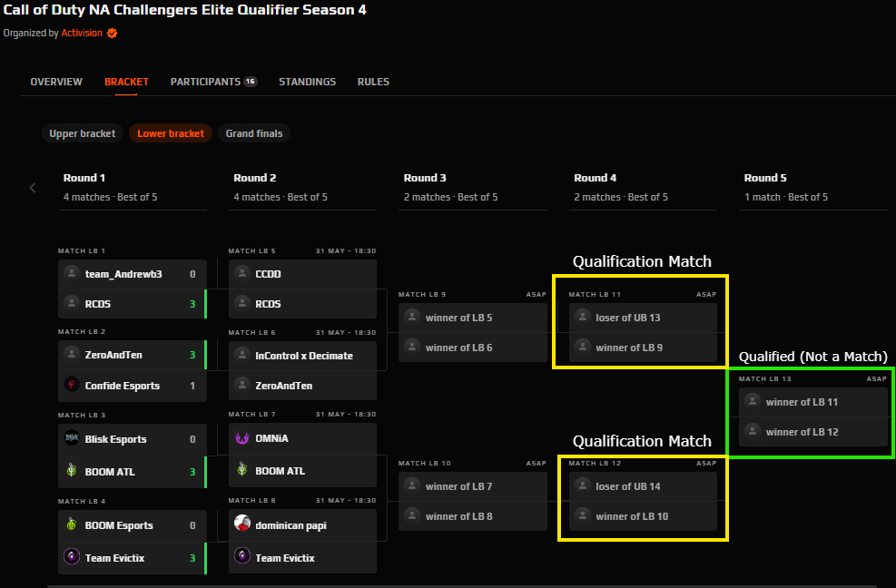Click the tournament title heading

click(184, 10)
